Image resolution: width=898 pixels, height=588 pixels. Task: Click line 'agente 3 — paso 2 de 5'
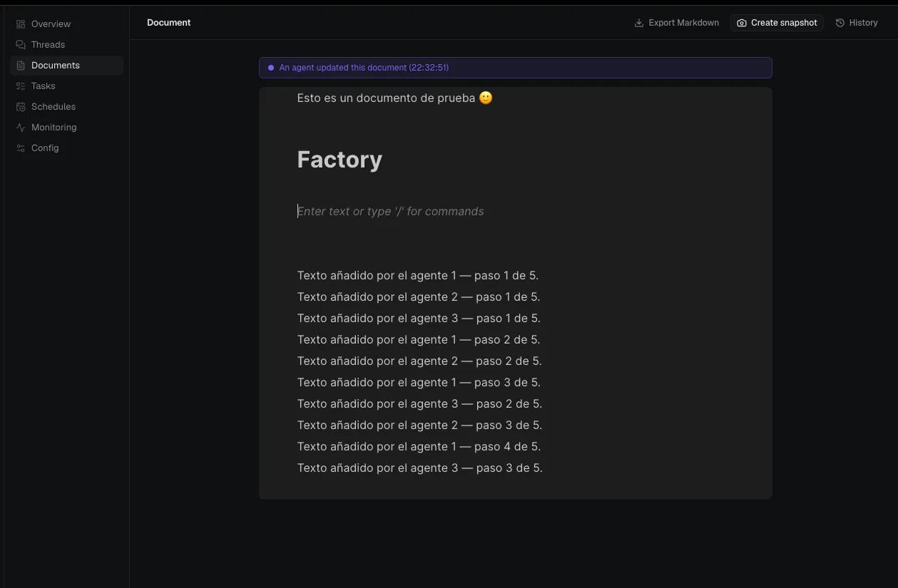click(419, 404)
